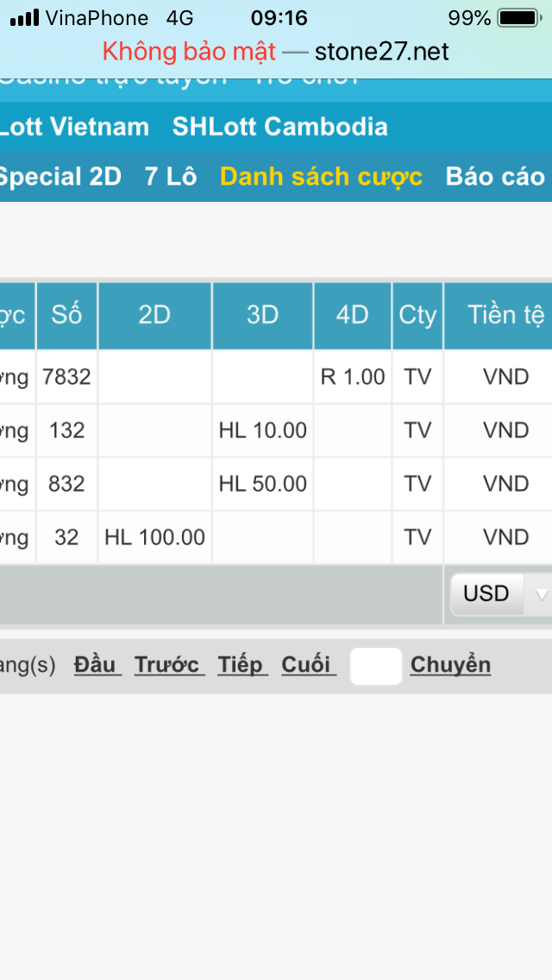Screen dimensions: 552x980
Task: Open SHLott Cambodia menu
Action: point(279,127)
